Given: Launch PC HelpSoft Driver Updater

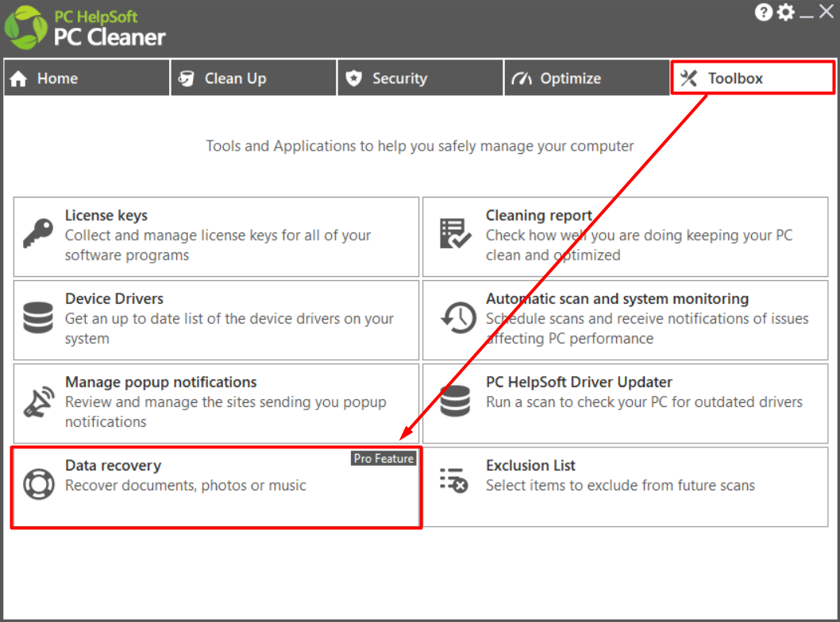Looking at the screenshot, I should [625, 404].
